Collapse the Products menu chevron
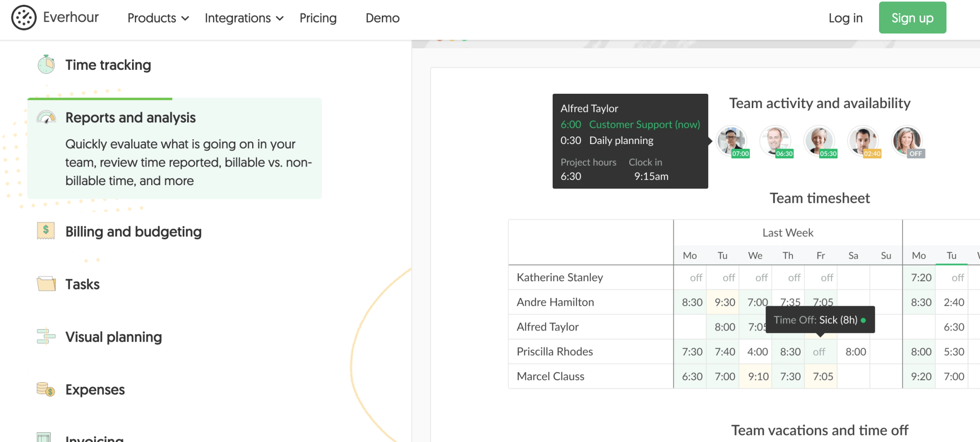The image size is (980, 442). (x=186, y=19)
